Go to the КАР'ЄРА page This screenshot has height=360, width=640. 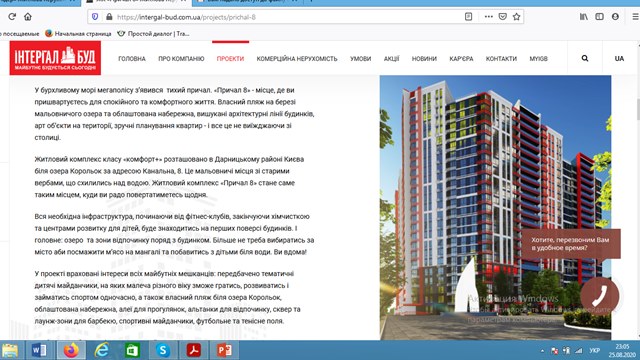tap(461, 59)
